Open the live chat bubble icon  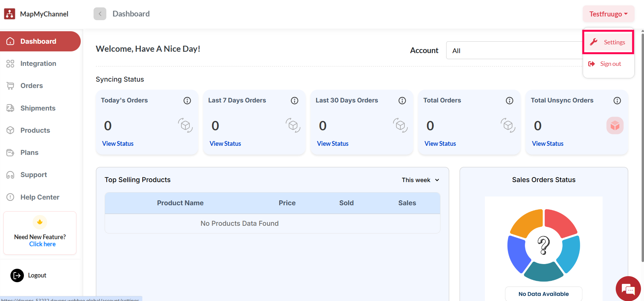[628, 289]
